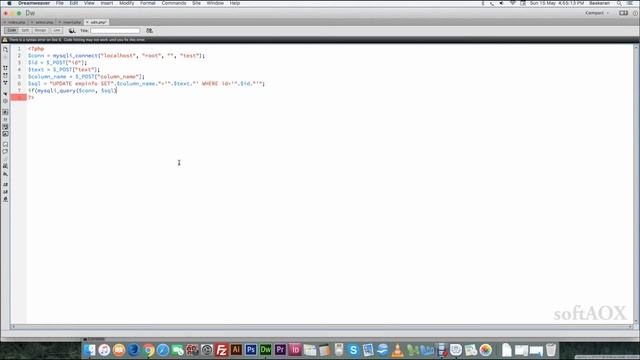
Task: Click the horizontal scrollbar below the code
Action: 322,327
